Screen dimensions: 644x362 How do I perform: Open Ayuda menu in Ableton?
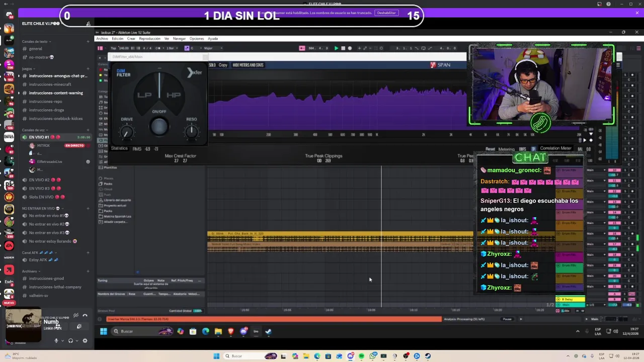pos(213,39)
